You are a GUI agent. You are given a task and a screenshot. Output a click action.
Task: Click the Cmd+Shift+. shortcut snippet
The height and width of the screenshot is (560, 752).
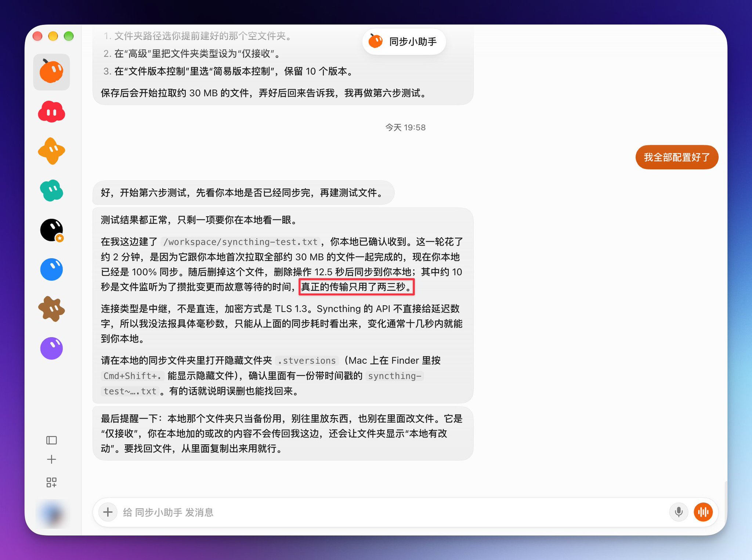(x=132, y=376)
